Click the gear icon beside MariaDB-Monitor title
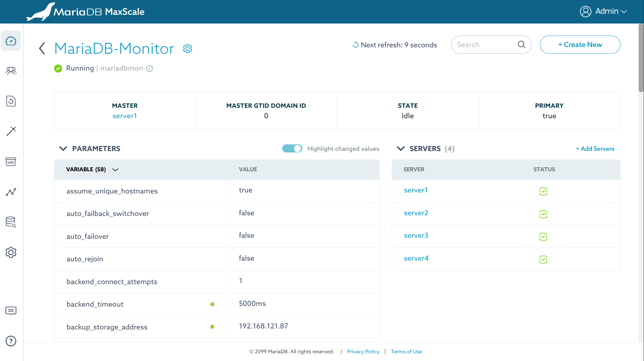Viewport: 644px width, 361px height. click(x=187, y=49)
